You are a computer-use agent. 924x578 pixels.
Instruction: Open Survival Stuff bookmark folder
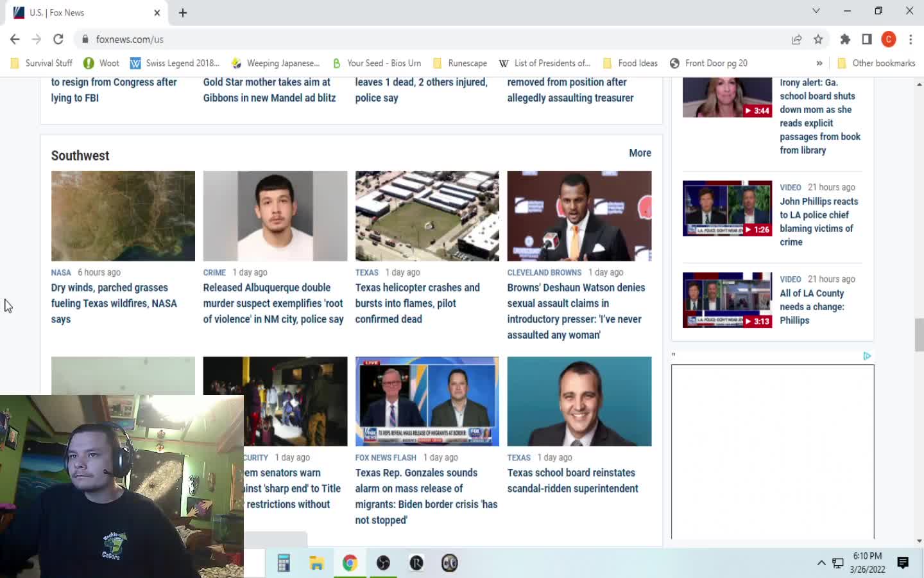[x=42, y=63]
